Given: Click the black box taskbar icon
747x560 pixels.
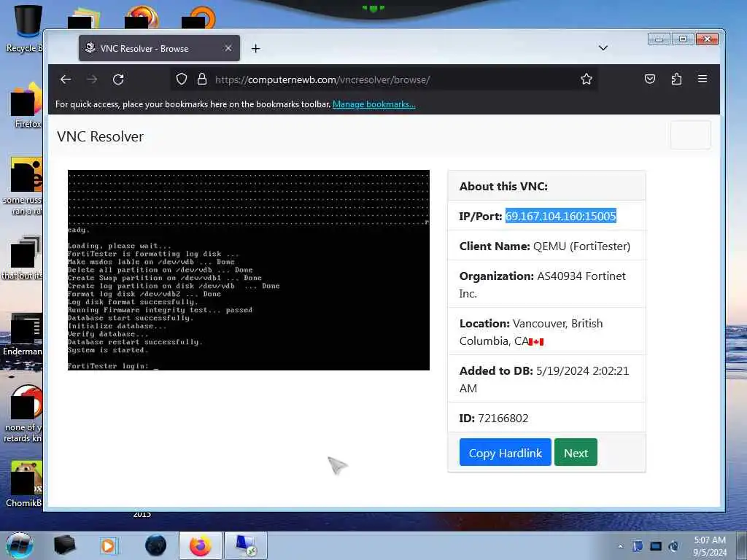Looking at the screenshot, I should [65, 545].
